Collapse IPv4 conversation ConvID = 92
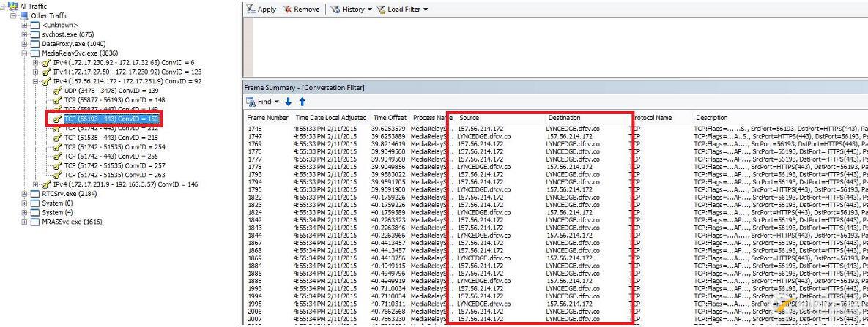The height and width of the screenshot is (327, 868). 35,81
